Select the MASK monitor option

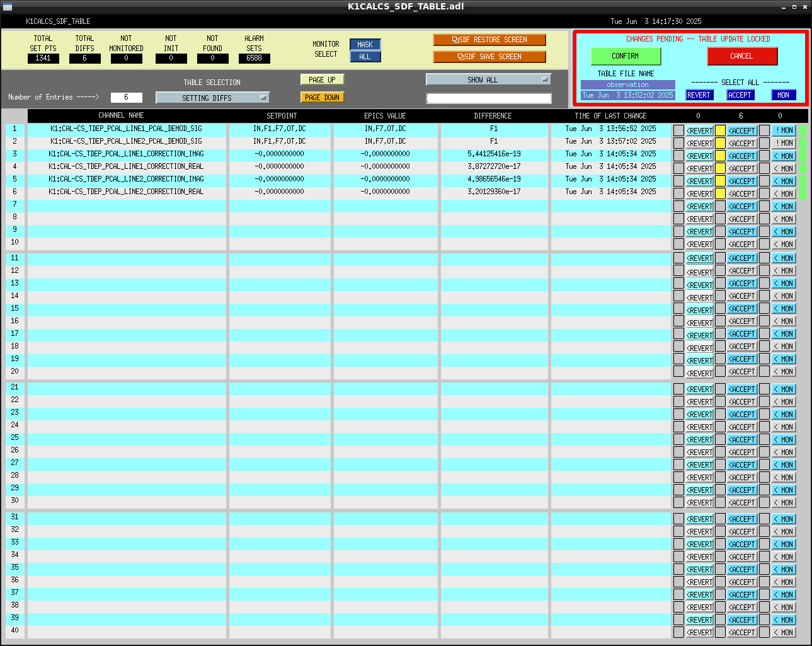(x=365, y=45)
